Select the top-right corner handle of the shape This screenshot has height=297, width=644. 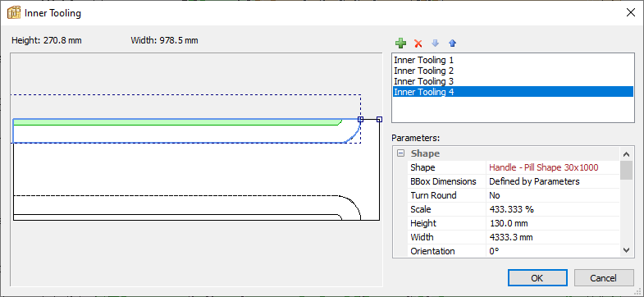click(361, 119)
